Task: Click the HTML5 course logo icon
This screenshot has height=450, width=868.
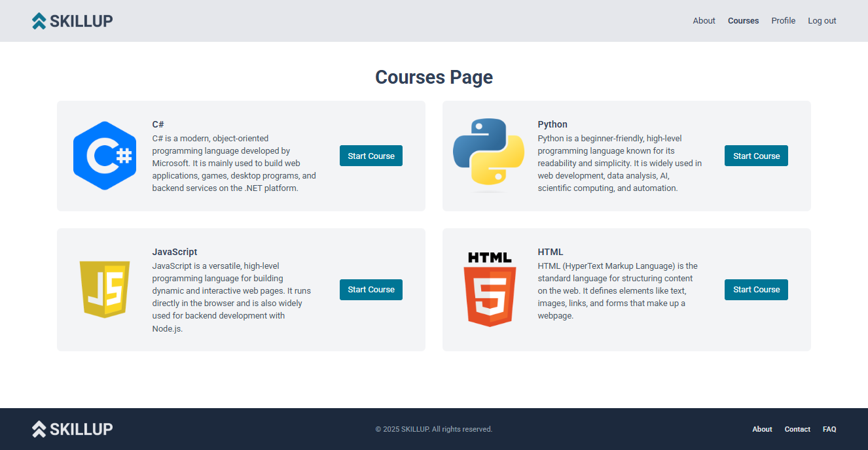Action: tap(490, 289)
